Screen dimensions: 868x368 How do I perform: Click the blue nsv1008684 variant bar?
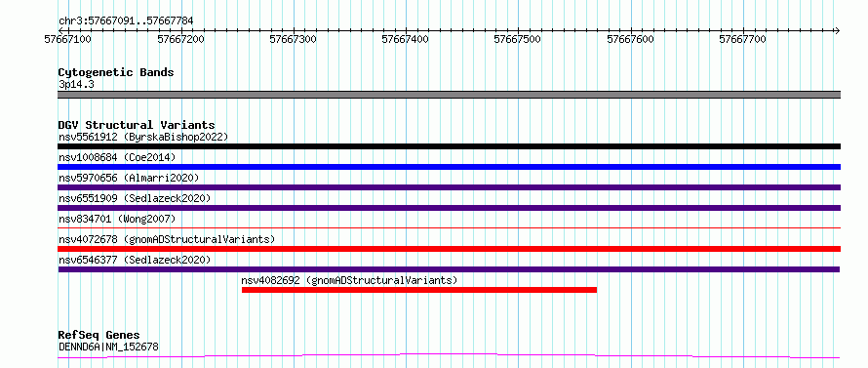(x=449, y=167)
